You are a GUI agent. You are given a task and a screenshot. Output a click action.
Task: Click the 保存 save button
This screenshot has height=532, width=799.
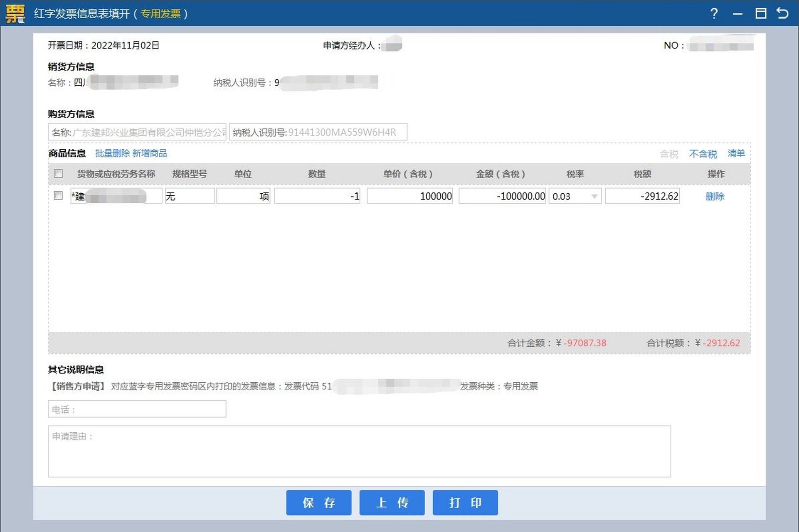[319, 502]
